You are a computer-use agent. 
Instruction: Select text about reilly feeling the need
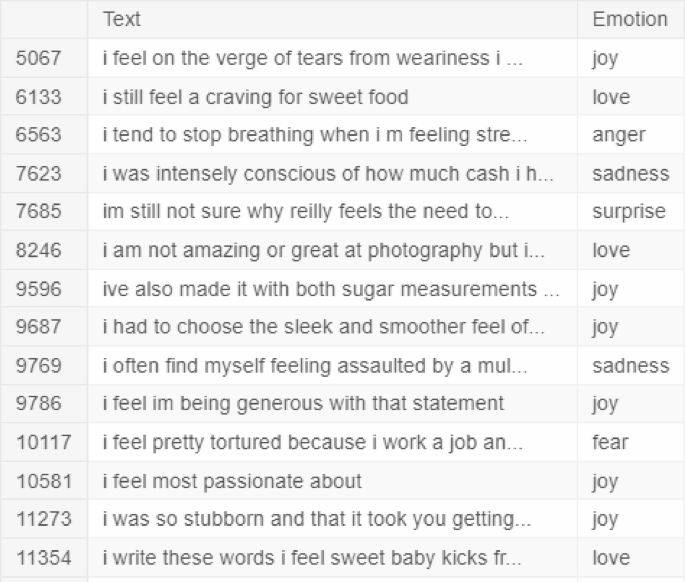point(307,212)
